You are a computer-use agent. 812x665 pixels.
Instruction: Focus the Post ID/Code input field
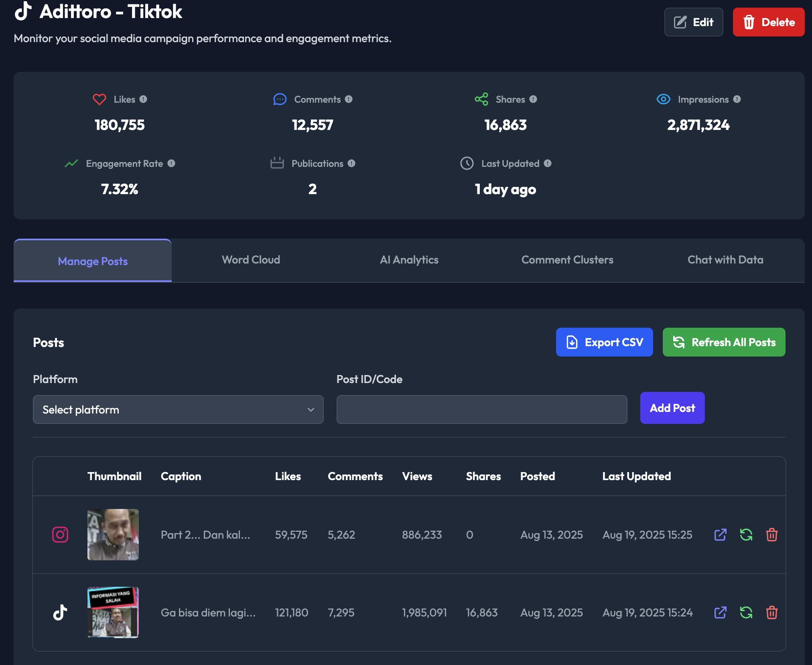tap(481, 410)
